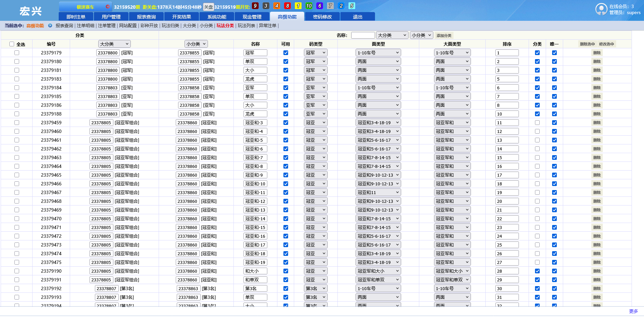This screenshot has height=318, width=644.
Task: Open 异常注单 submenu link
Action: pyautogui.click(x=268, y=26)
